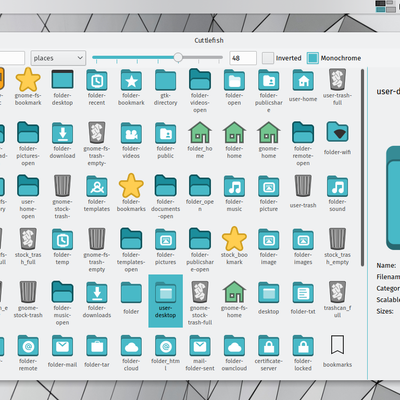Screen dimensions: 400x400
Task: Select the folder-publicshare icon
Action: coord(268,80)
